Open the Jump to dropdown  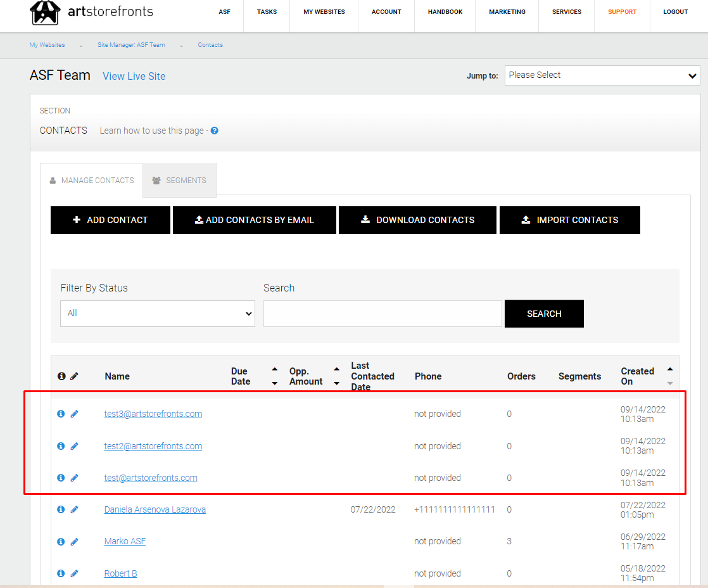602,75
